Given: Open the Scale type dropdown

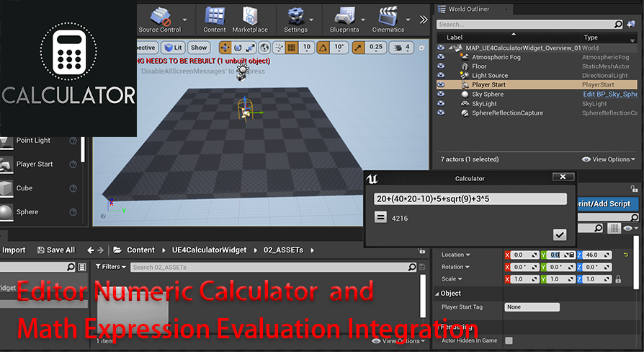Looking at the screenshot, I should [x=452, y=279].
